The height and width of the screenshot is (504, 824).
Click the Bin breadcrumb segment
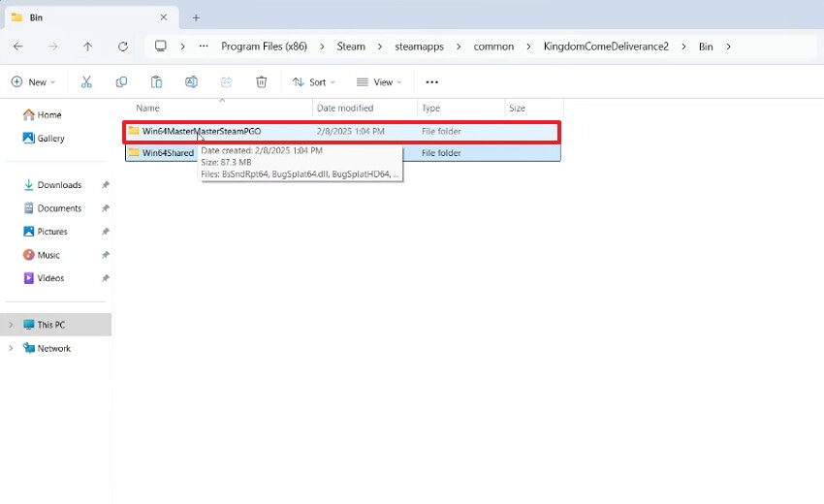click(x=706, y=47)
